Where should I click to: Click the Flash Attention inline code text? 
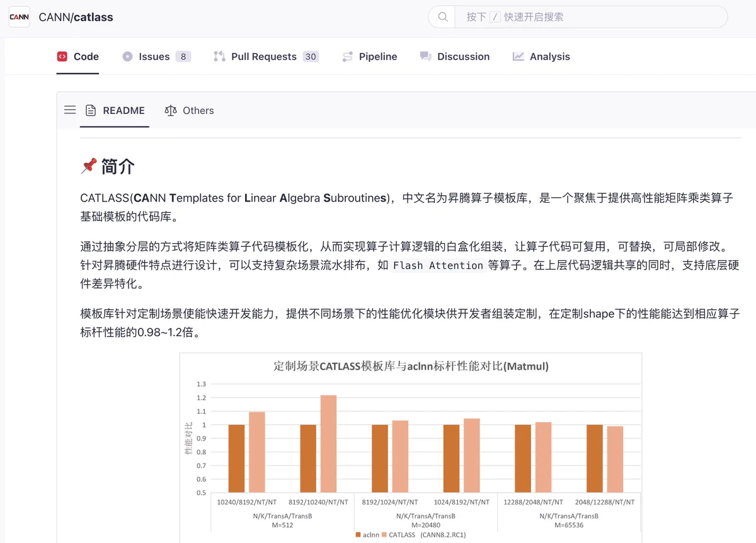pyautogui.click(x=438, y=265)
